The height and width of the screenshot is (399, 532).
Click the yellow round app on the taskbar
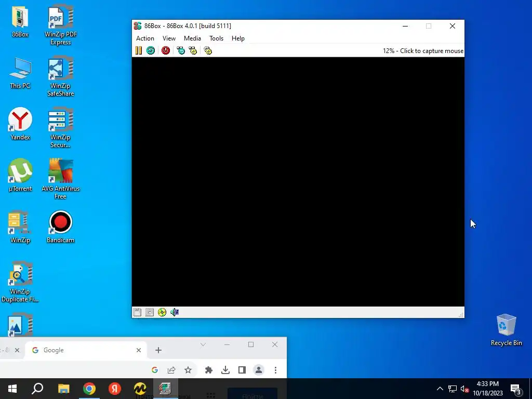[140, 389]
